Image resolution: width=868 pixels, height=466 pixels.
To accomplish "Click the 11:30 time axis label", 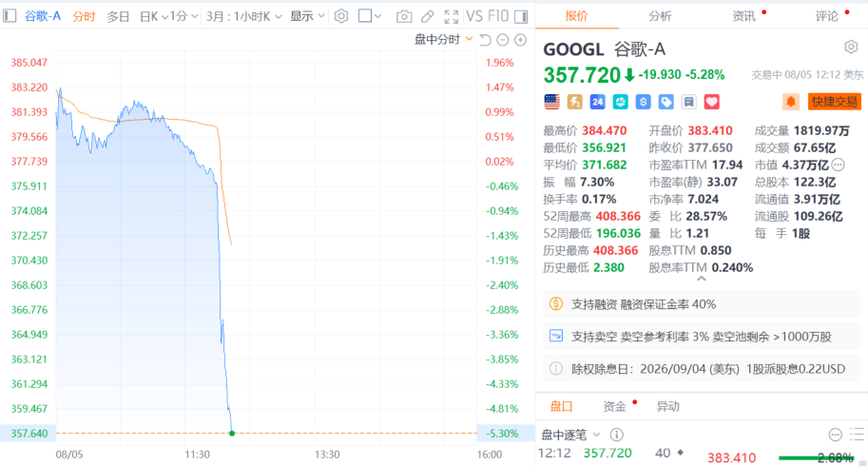I will [197, 455].
